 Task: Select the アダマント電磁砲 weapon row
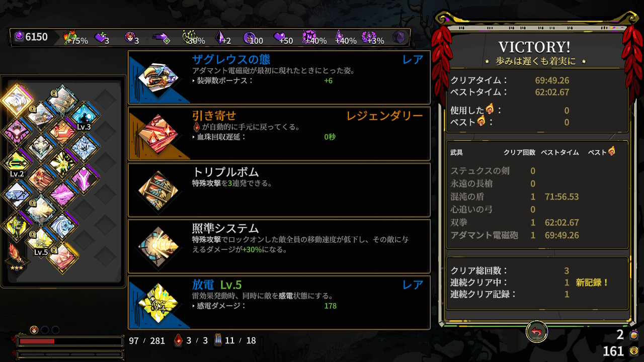click(536, 235)
